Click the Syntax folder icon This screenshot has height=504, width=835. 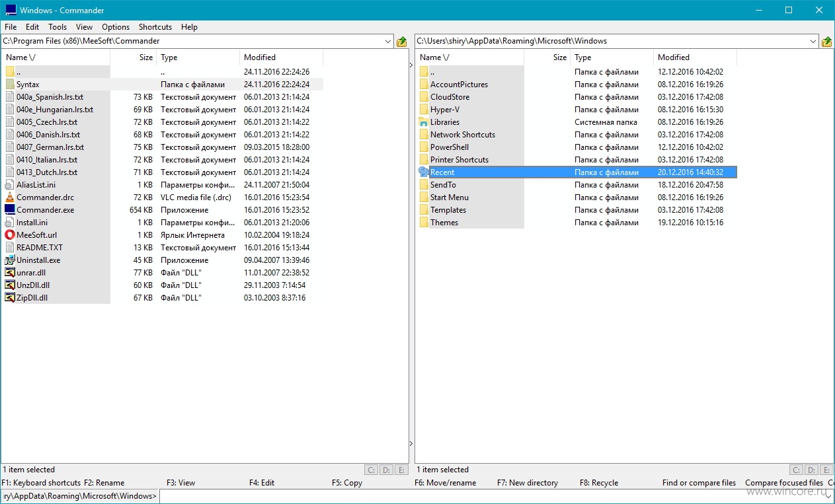[10, 85]
